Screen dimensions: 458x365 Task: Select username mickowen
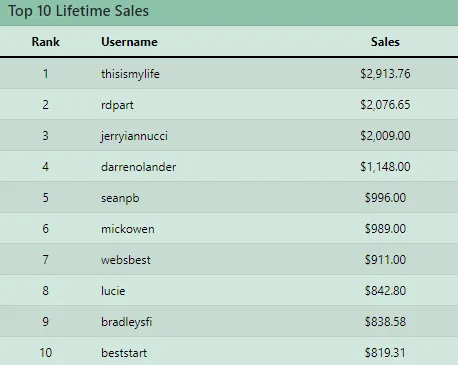[128, 229]
